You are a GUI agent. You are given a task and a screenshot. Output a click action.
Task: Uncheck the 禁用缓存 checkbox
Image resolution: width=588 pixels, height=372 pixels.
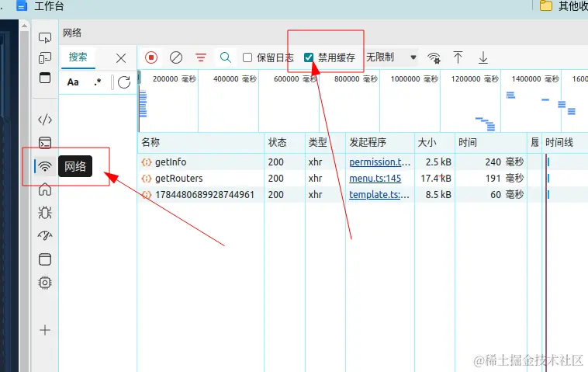pyautogui.click(x=309, y=57)
